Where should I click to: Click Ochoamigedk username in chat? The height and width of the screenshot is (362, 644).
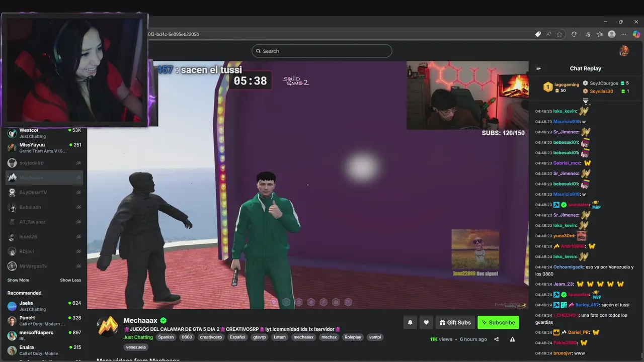568,267
